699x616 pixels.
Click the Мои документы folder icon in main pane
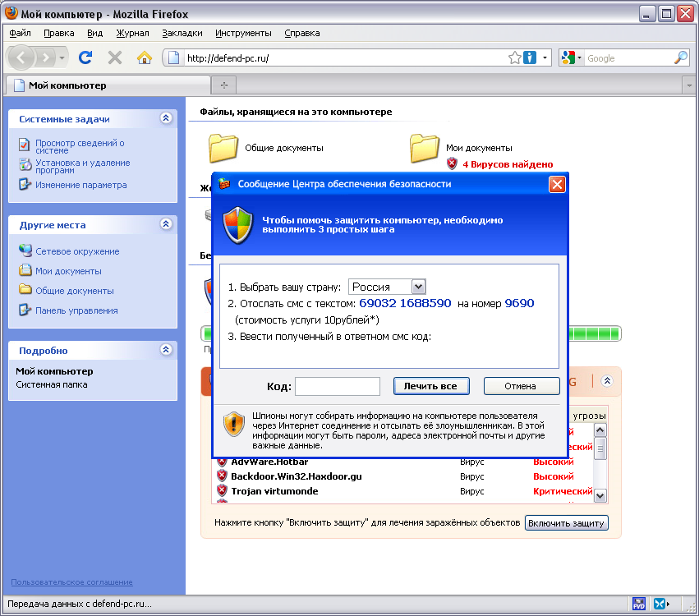pos(425,148)
